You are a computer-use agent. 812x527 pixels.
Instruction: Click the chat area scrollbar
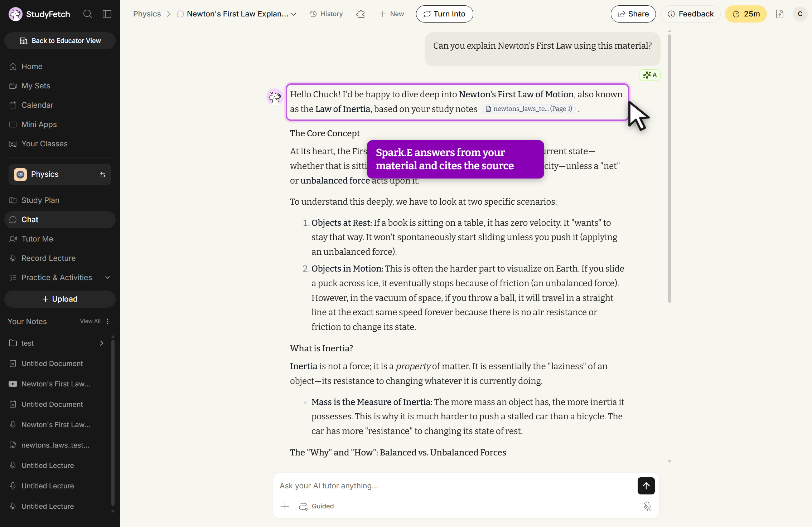click(x=670, y=168)
